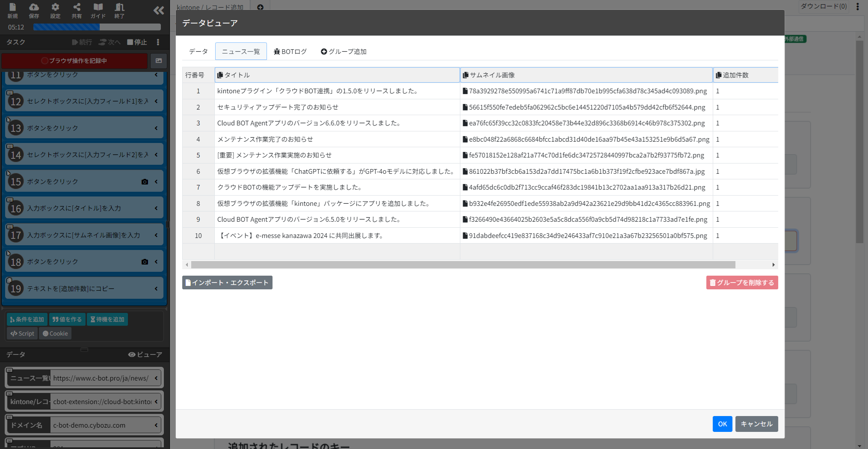Screen dimensions: 868x449
Task: Click the 終了 exit icon
Action: [x=119, y=11]
